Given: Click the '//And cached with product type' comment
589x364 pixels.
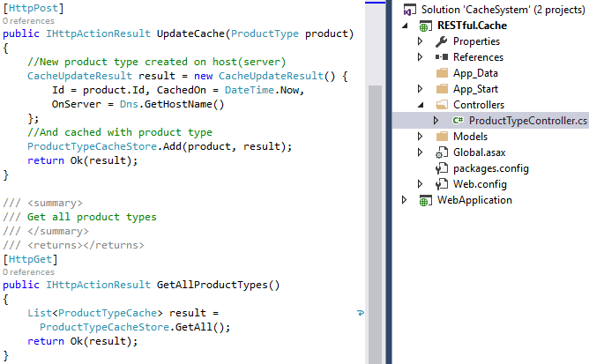Looking at the screenshot, I should (x=120, y=132).
